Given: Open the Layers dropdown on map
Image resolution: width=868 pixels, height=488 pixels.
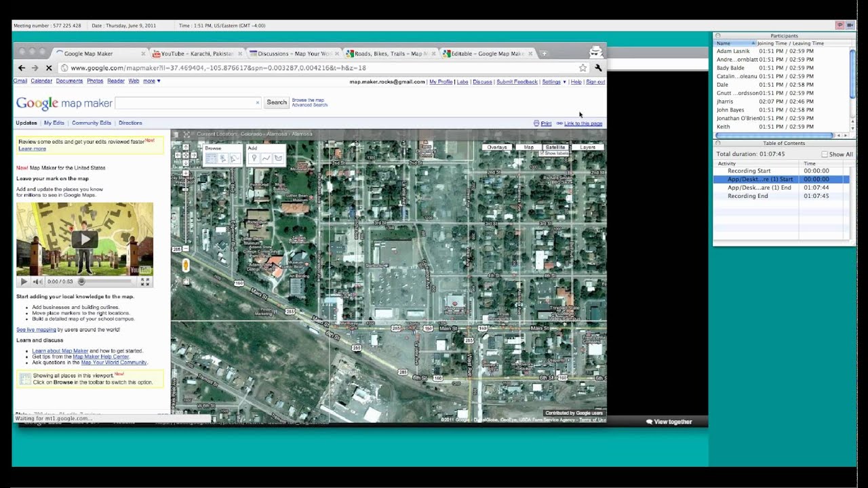Looking at the screenshot, I should pos(587,147).
